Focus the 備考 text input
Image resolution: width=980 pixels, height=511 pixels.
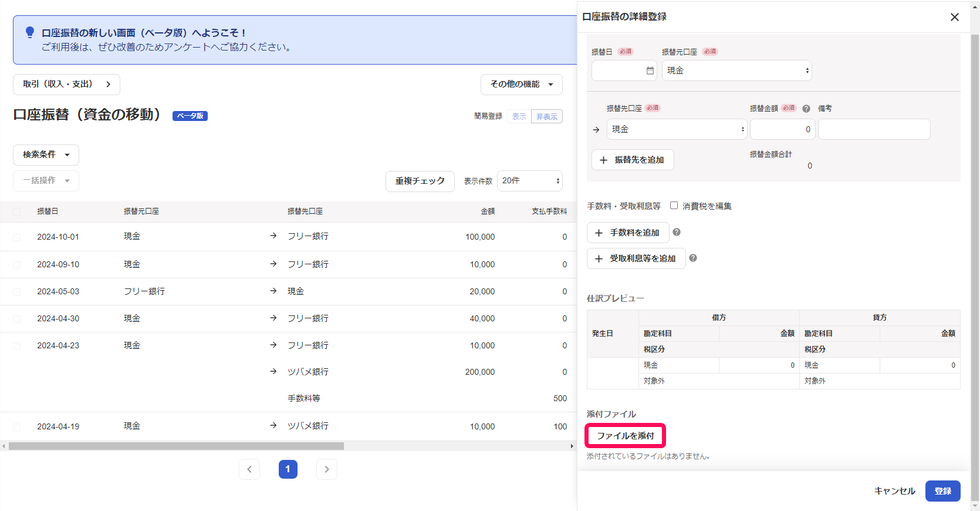(874, 129)
